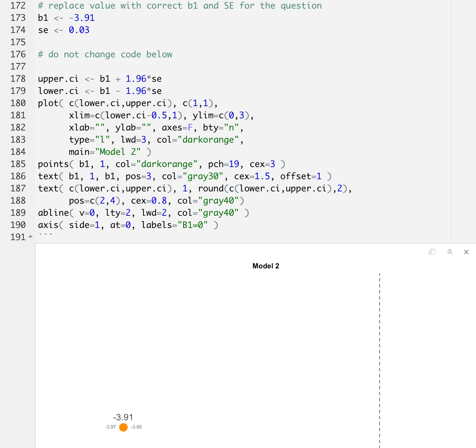Click the Model 2 plot title
476x448 pixels.
(x=266, y=266)
